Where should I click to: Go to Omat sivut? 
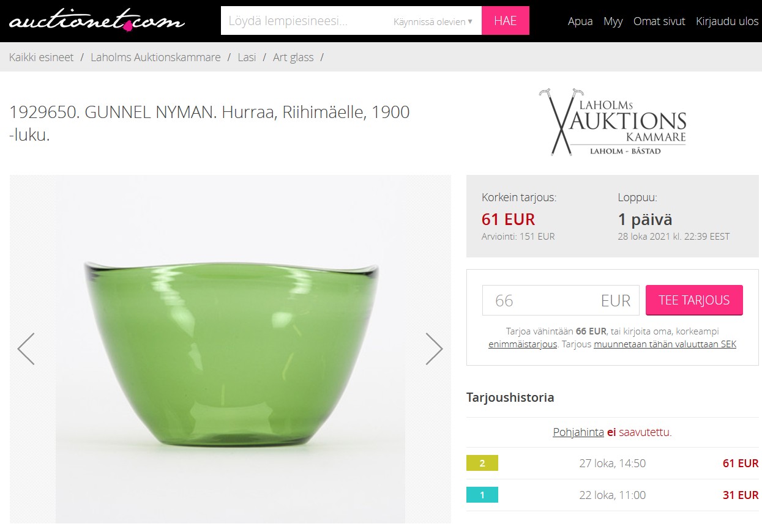click(659, 21)
